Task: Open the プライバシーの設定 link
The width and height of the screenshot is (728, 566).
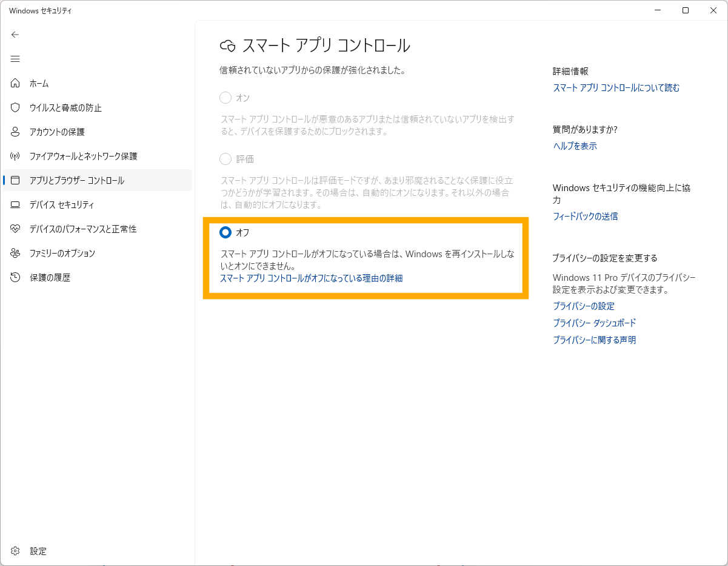Action: tap(584, 306)
